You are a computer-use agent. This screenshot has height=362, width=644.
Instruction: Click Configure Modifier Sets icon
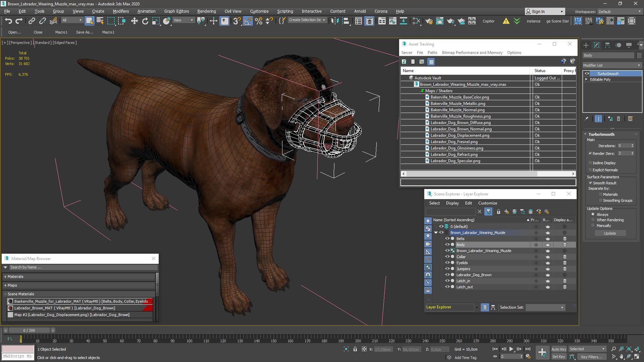tap(630, 119)
